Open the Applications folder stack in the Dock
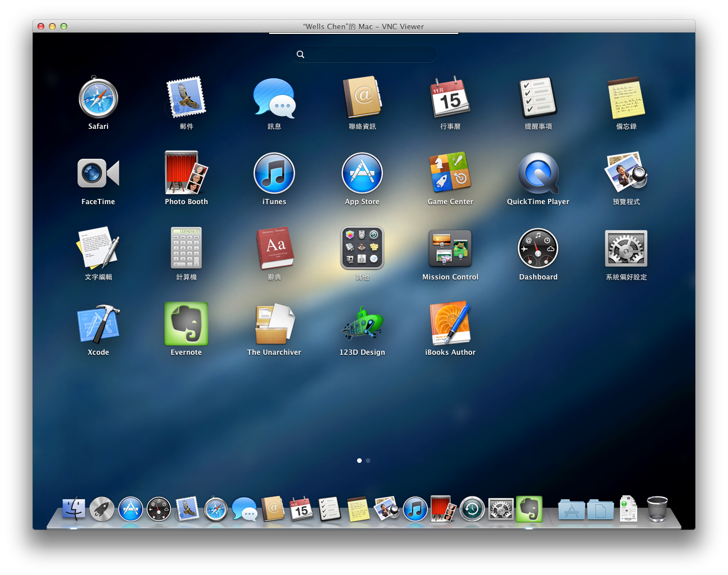 click(x=572, y=509)
